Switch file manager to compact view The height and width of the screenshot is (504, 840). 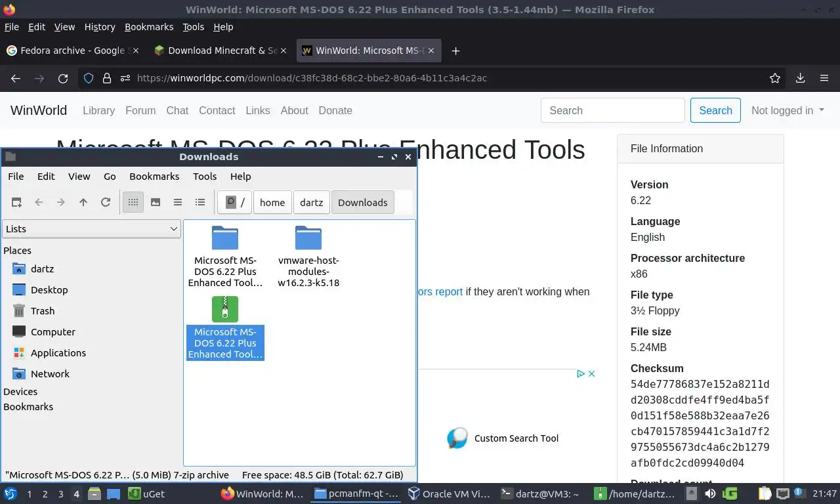(178, 202)
